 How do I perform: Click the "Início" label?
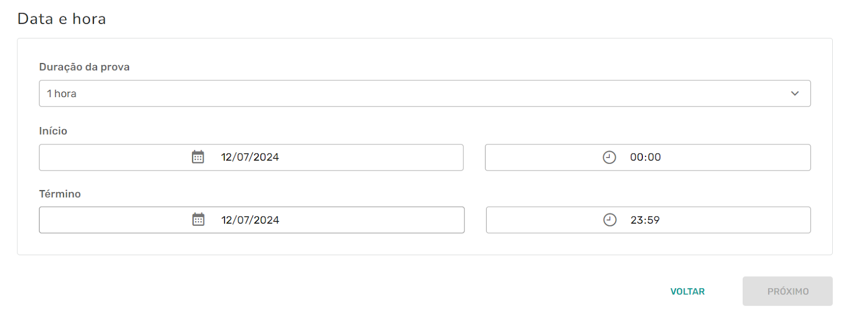(x=53, y=131)
